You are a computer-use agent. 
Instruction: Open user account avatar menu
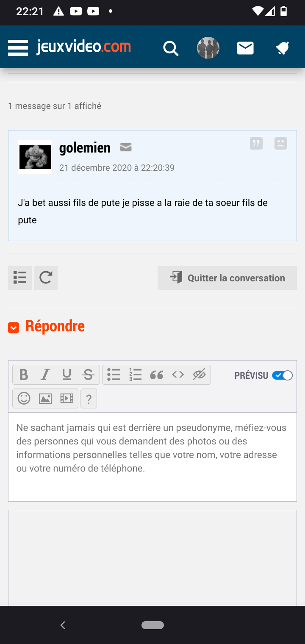pyautogui.click(x=208, y=48)
